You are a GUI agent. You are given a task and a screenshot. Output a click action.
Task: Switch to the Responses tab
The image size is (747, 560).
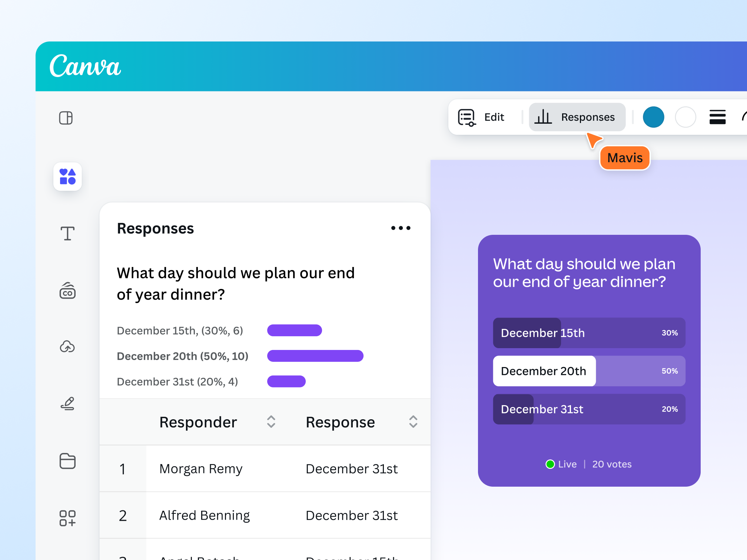pyautogui.click(x=577, y=117)
